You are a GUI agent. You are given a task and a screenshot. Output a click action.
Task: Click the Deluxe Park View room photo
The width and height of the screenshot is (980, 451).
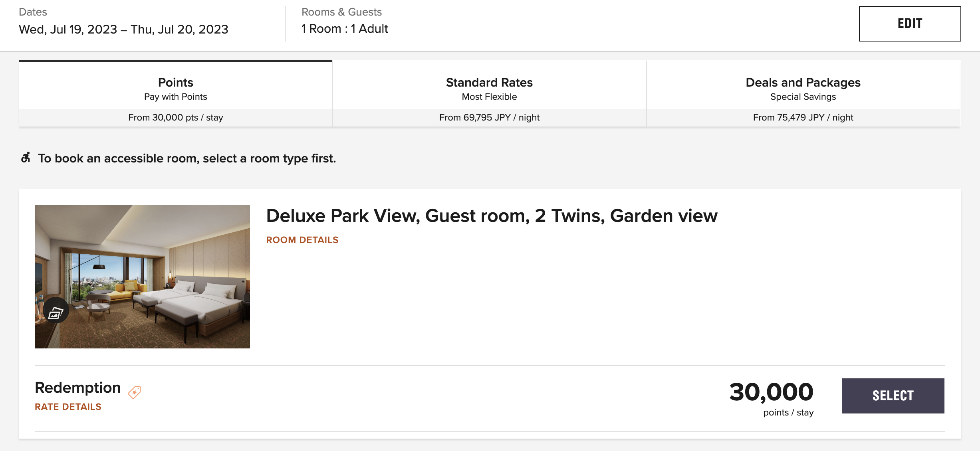142,277
